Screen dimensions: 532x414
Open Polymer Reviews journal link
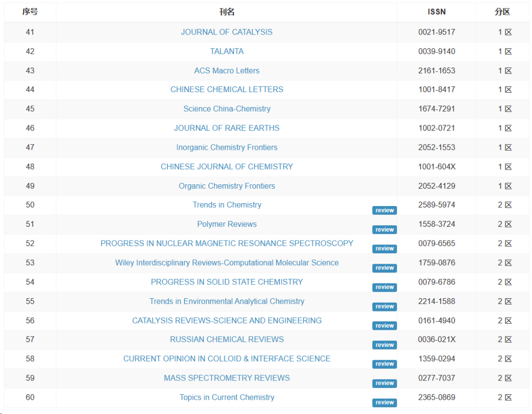[227, 224]
